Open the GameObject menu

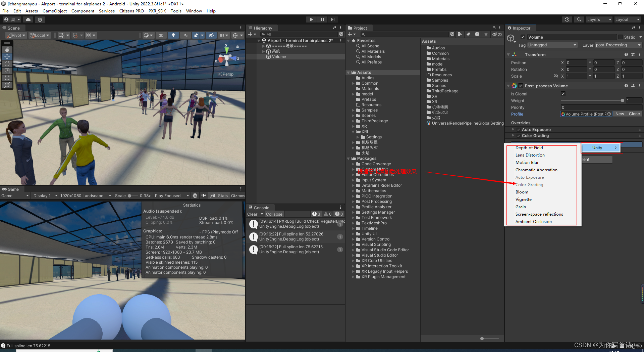55,11
